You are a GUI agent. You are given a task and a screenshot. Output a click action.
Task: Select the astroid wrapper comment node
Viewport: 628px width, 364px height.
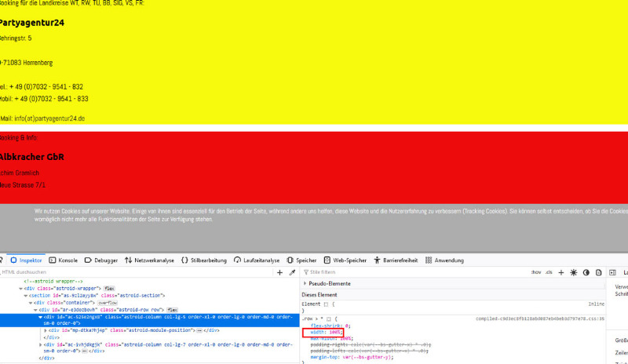53,282
